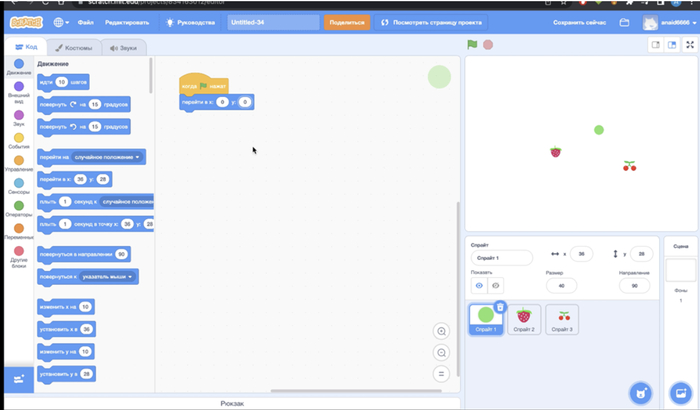This screenshot has height=410, width=700.
Task: Click the green flag to run project
Action: pyautogui.click(x=475, y=44)
